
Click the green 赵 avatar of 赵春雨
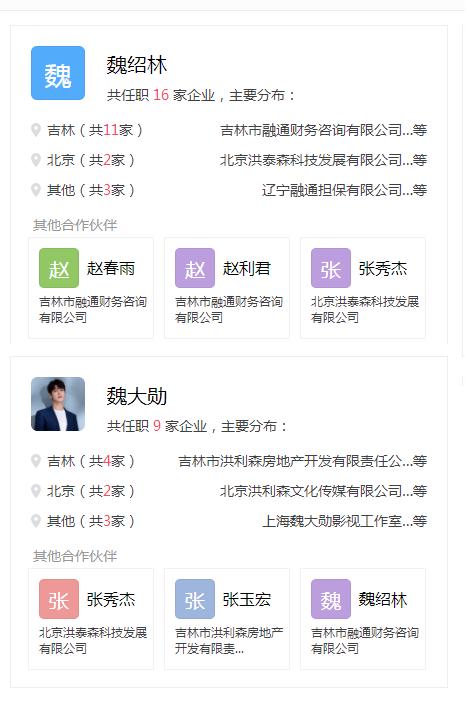pyautogui.click(x=59, y=268)
